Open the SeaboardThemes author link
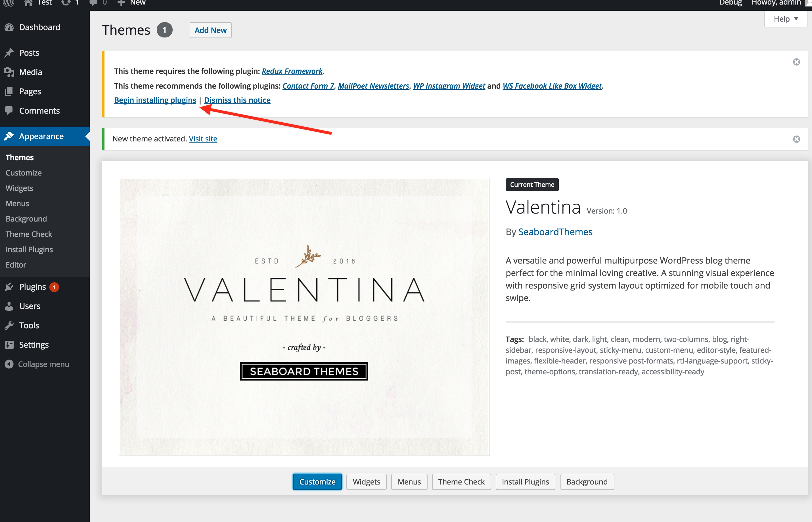 pyautogui.click(x=555, y=232)
